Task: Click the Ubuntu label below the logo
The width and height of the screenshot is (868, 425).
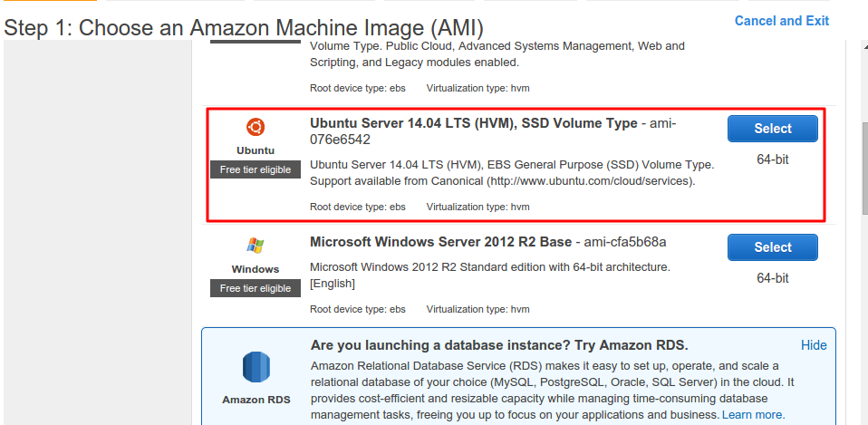Action: [x=256, y=150]
